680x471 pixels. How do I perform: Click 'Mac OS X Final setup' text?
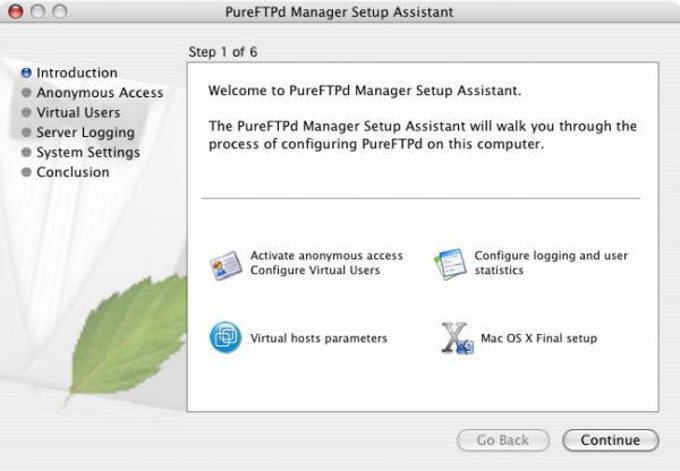click(539, 338)
